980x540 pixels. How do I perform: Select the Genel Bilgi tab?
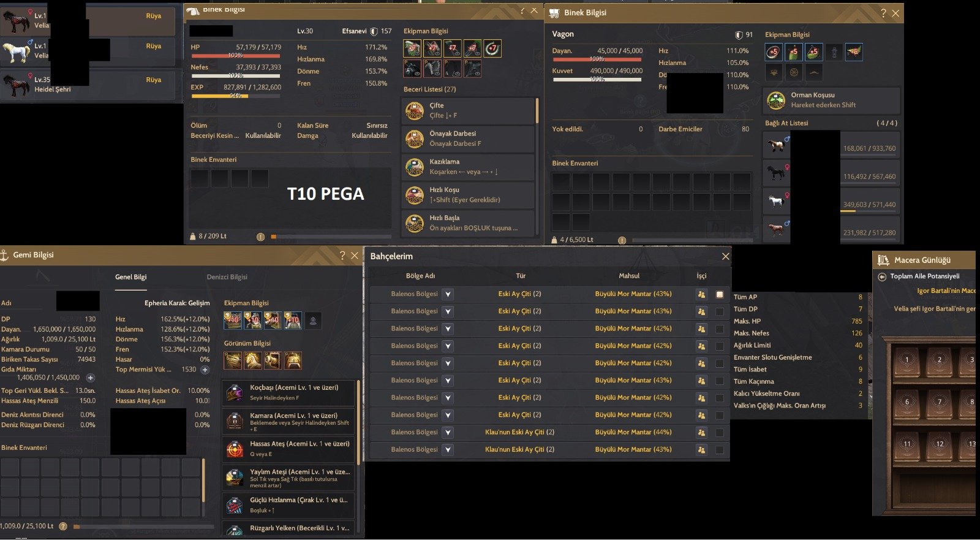[131, 277]
